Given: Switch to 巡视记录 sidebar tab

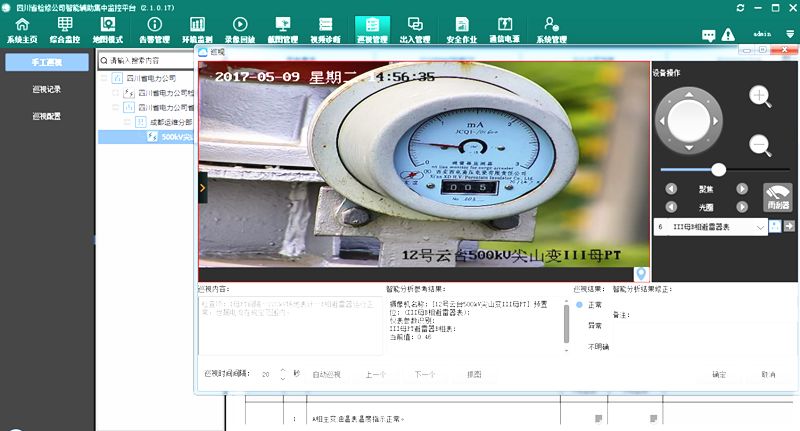Looking at the screenshot, I should [47, 89].
